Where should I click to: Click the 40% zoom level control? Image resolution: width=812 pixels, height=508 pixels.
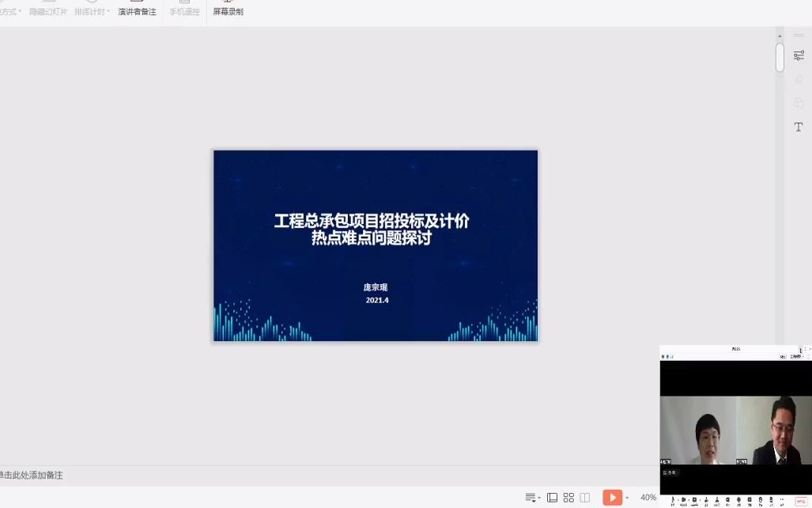(648, 497)
